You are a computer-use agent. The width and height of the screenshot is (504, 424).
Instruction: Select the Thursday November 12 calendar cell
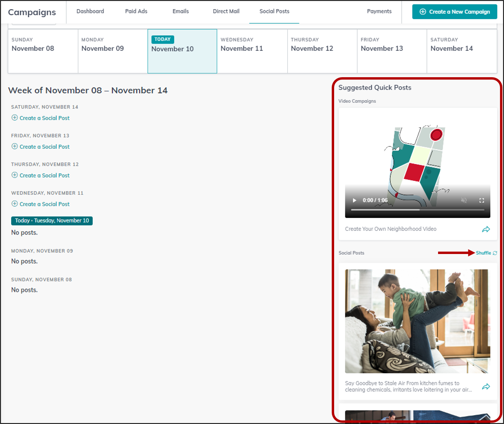pyautogui.click(x=322, y=51)
